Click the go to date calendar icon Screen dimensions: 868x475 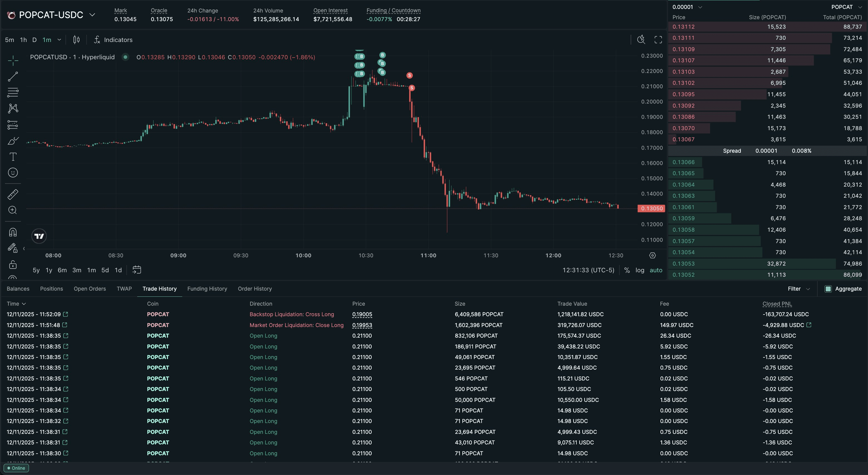click(137, 270)
